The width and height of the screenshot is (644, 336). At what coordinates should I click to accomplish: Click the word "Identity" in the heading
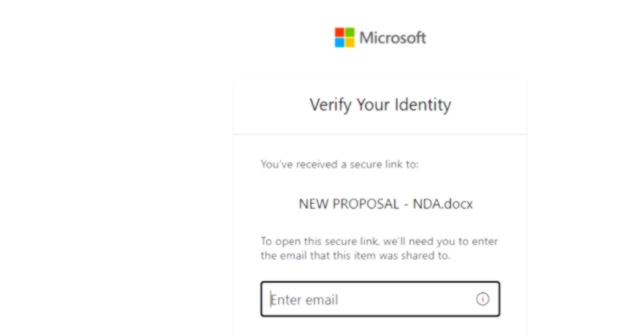[423, 104]
